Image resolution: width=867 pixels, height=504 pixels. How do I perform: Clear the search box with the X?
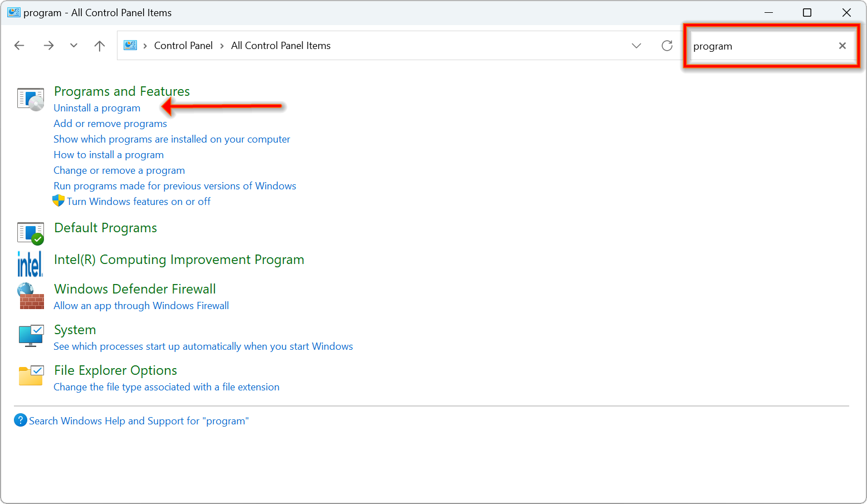click(842, 46)
